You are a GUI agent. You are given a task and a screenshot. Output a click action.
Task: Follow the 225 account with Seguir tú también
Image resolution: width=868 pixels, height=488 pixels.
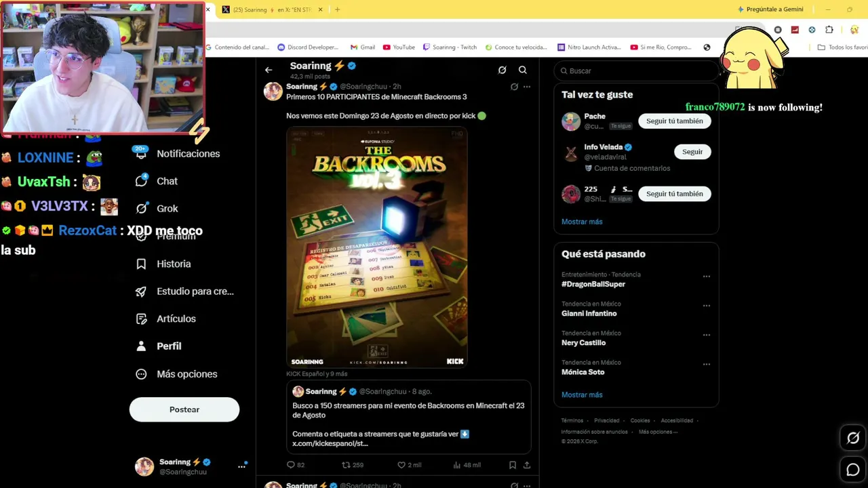click(x=675, y=194)
